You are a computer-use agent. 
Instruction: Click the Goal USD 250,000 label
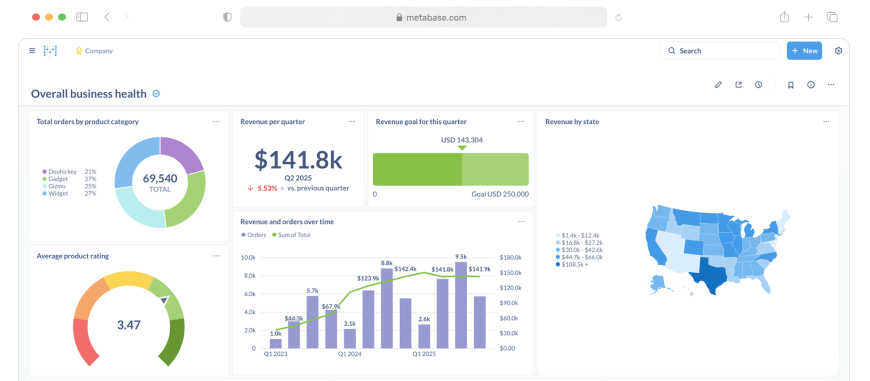click(500, 194)
